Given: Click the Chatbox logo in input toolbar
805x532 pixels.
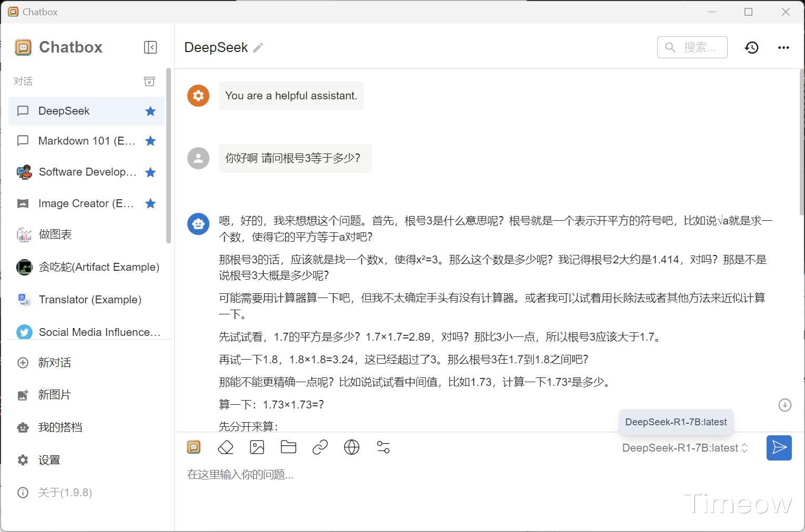Looking at the screenshot, I should click(194, 447).
